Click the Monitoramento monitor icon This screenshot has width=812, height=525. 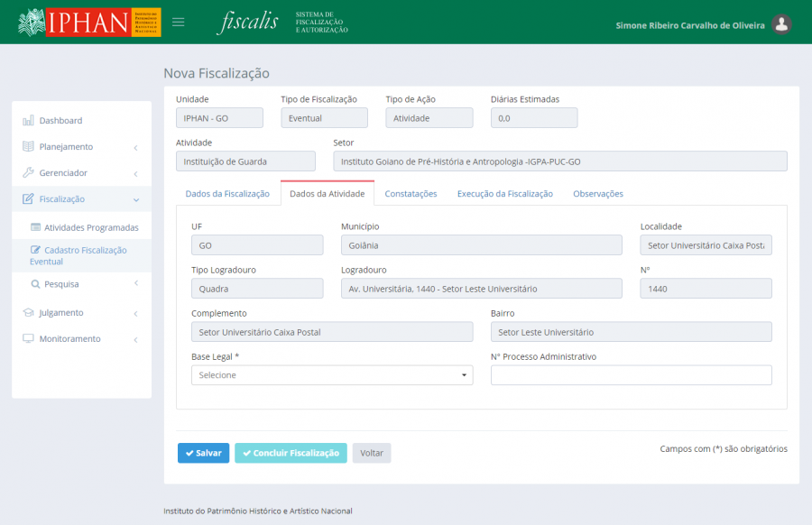(x=28, y=339)
